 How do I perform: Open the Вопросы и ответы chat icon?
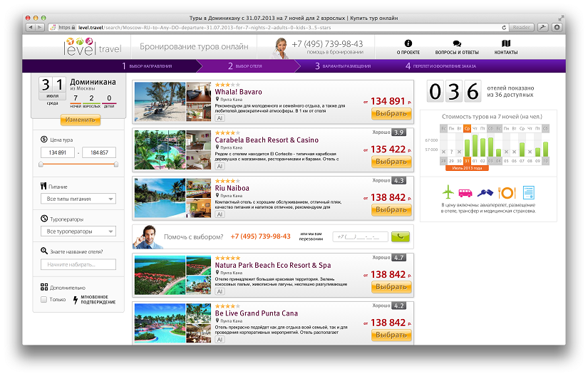pyautogui.click(x=456, y=43)
